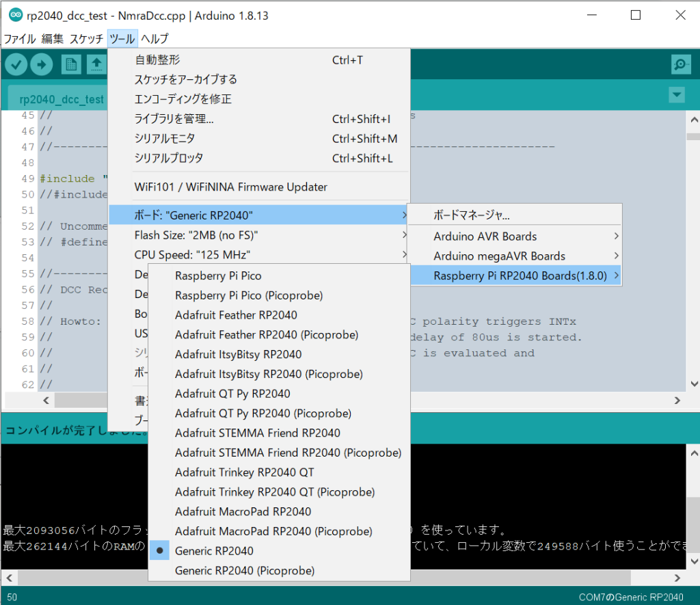
Task: Open the ファイル menu
Action: (x=20, y=39)
